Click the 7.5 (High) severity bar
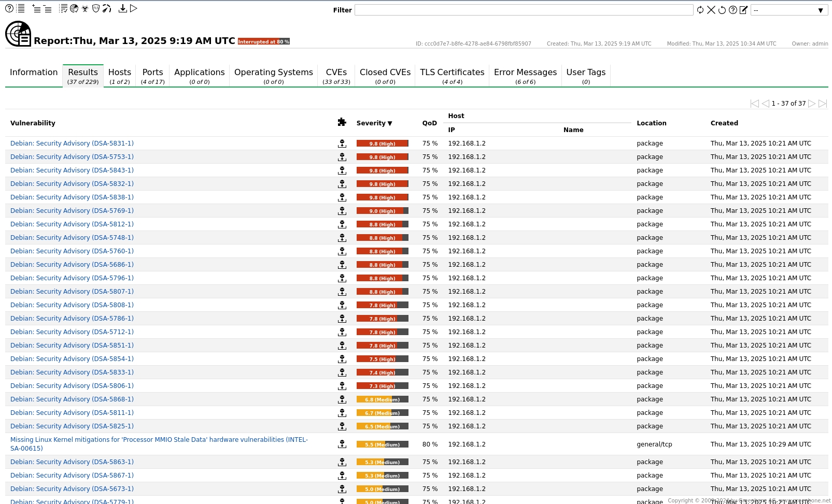Image resolution: width=832 pixels, height=504 pixels. coord(383,359)
